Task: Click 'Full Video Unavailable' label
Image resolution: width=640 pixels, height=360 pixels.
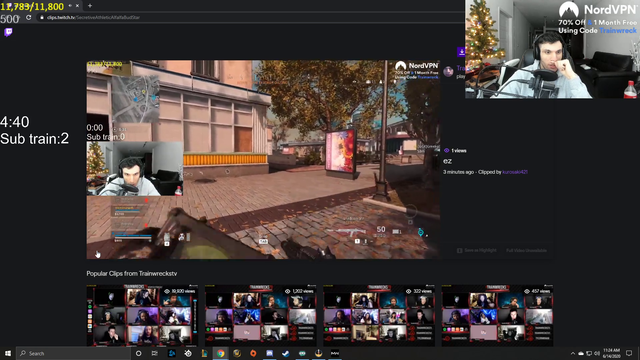Action: click(x=526, y=250)
